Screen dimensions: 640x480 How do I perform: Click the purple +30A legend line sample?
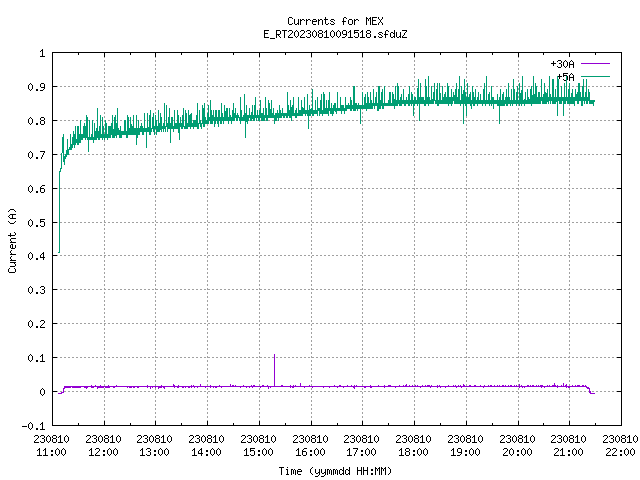click(595, 64)
